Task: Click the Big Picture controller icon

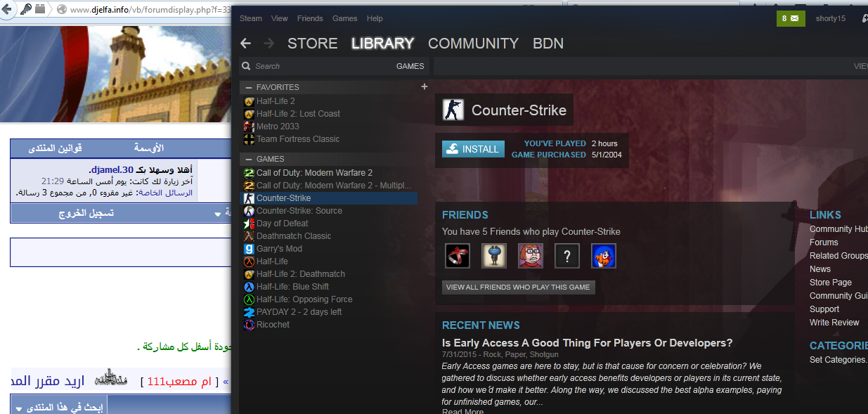Action: (x=863, y=18)
